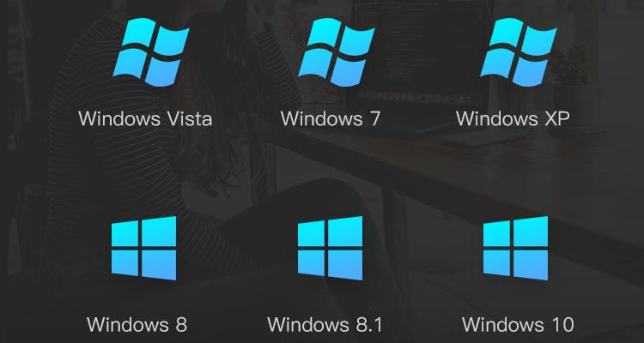Click the Windows 8 logo icon
This screenshot has width=644, height=343.
[x=143, y=248]
